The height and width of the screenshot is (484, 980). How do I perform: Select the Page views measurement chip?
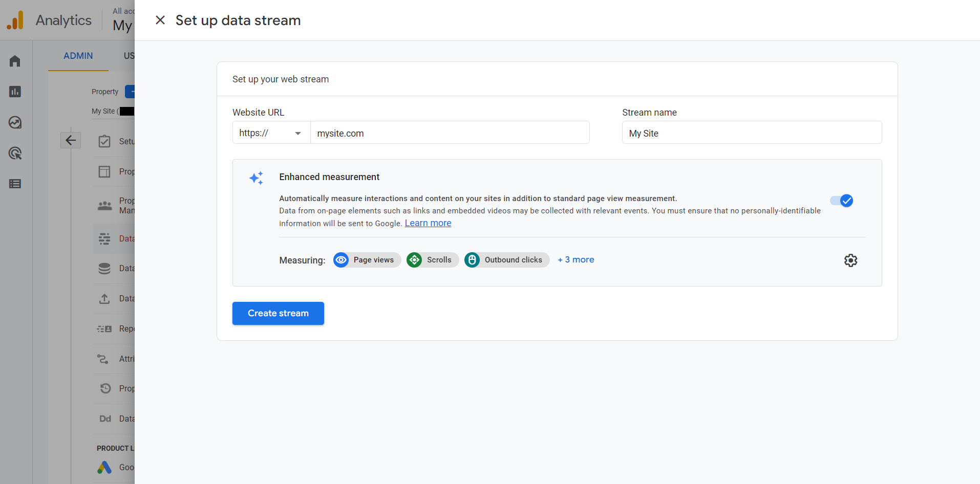tap(367, 260)
